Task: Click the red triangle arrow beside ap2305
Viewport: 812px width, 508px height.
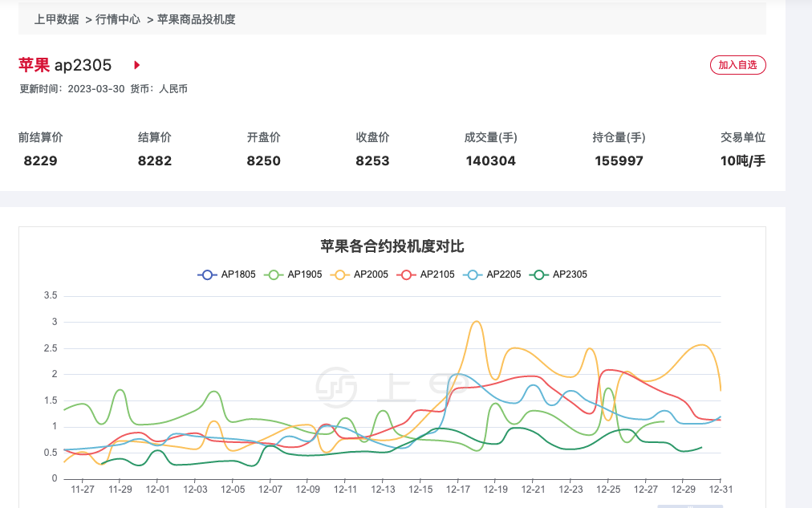Action: pos(136,66)
